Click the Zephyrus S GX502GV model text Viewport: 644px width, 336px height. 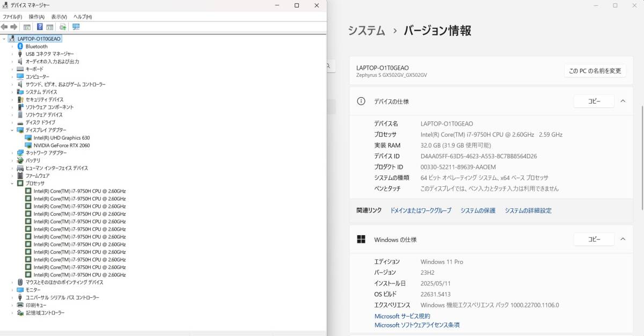pyautogui.click(x=392, y=75)
